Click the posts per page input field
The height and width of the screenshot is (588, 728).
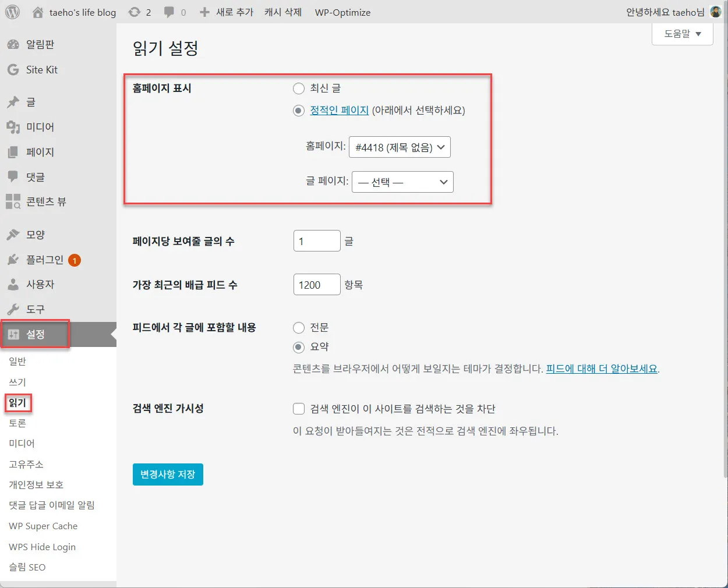click(316, 240)
